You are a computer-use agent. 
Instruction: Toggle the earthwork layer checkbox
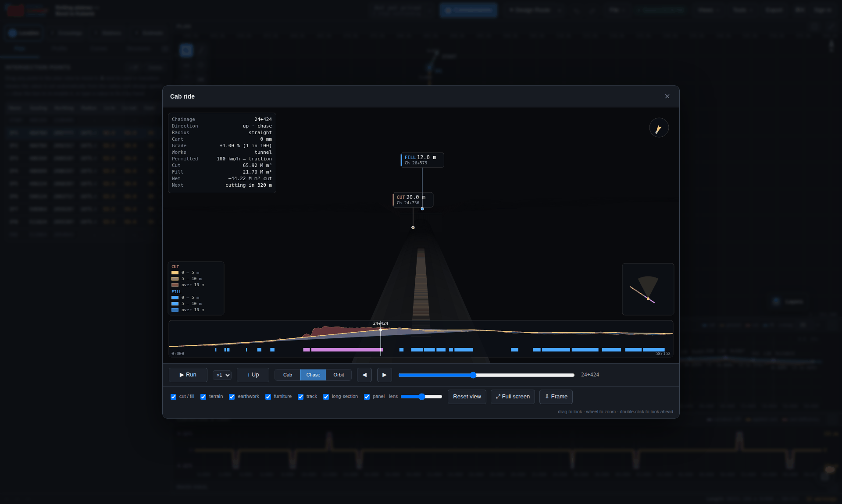pyautogui.click(x=232, y=397)
